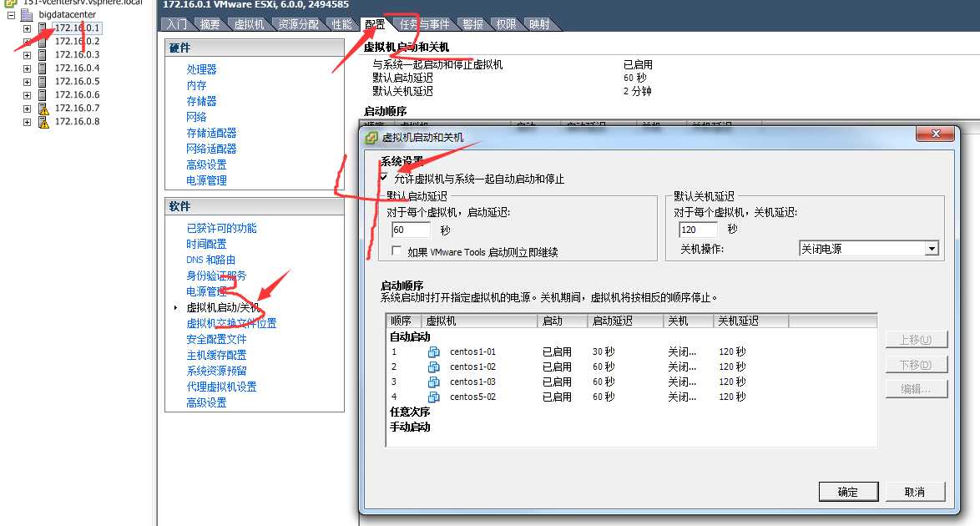Screen dimensions: 980x526
Task: Click VM icon for centos1-01
Action: [434, 352]
